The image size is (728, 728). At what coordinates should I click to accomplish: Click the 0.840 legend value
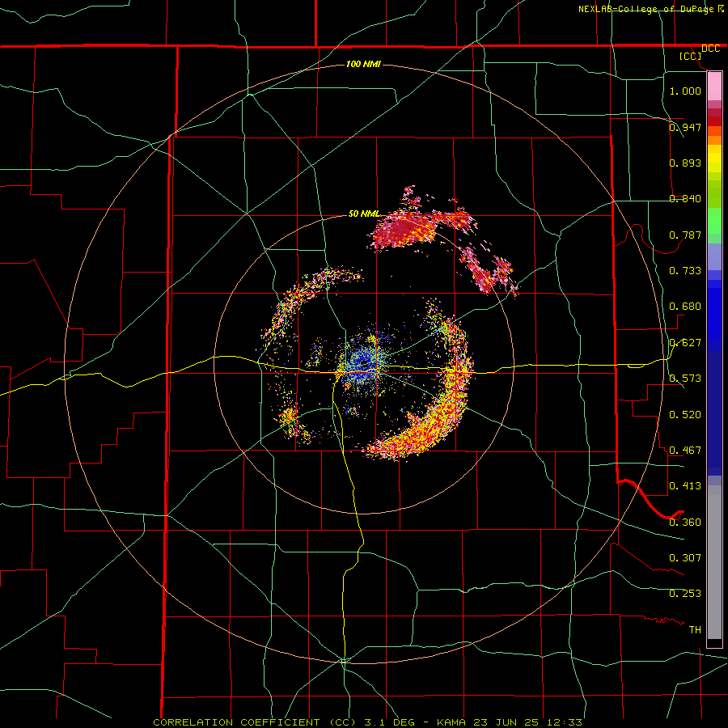click(x=685, y=198)
